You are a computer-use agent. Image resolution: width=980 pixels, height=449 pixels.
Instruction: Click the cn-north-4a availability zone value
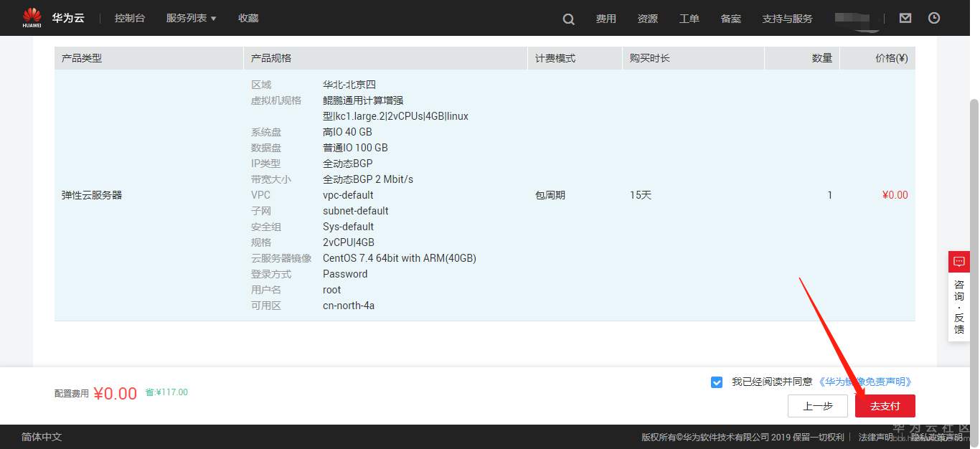click(x=349, y=306)
